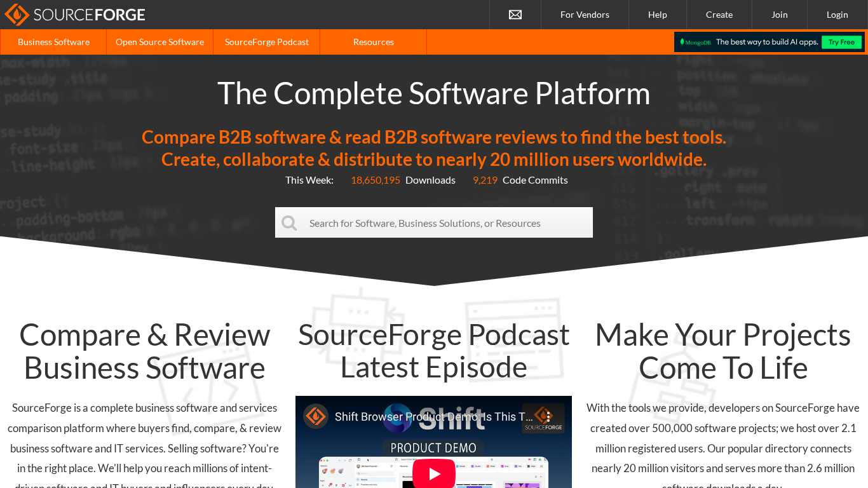This screenshot has height=488, width=868.
Task: Click the MongoDB logo in the ad
Action: click(695, 42)
